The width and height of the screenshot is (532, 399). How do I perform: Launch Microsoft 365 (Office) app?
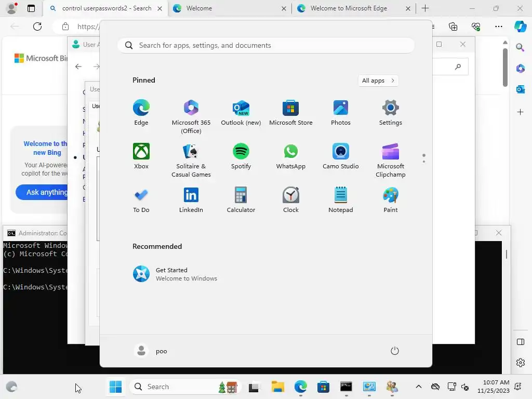191,117
